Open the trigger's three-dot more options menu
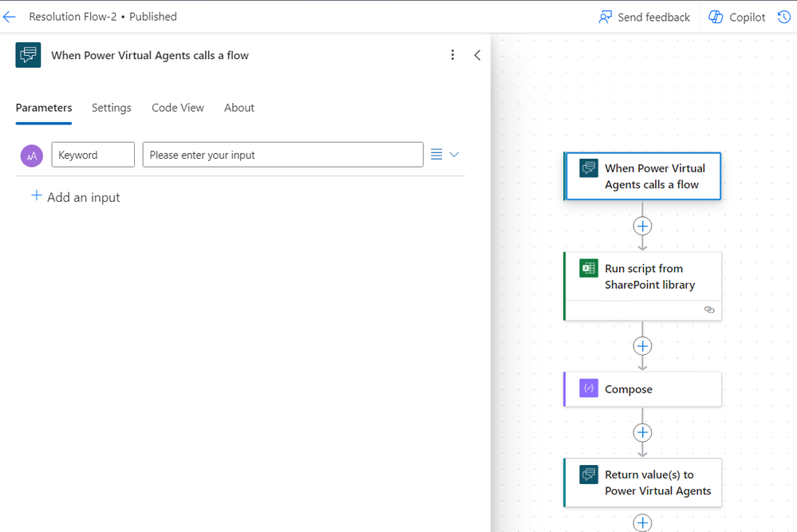This screenshot has height=532, width=797. 452,55
